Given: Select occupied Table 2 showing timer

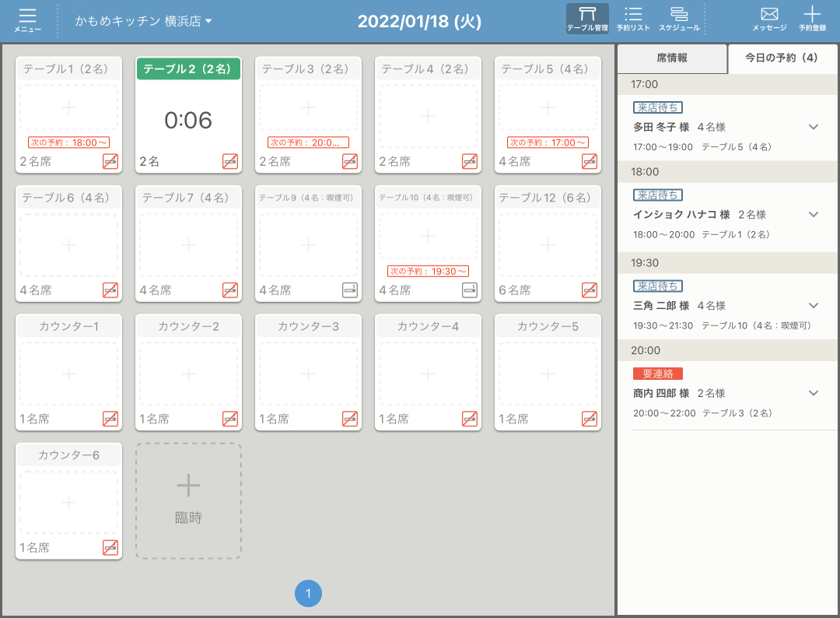Looking at the screenshot, I should click(188, 120).
